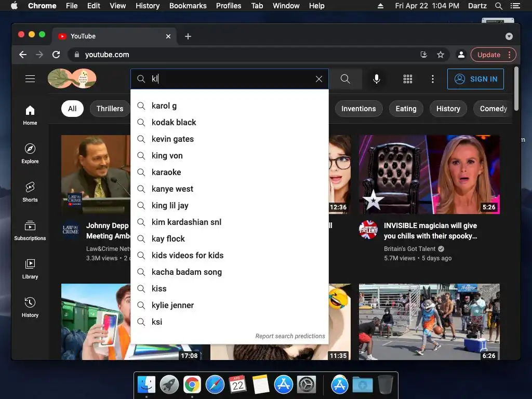The width and height of the screenshot is (532, 399).
Task: Open the INVISIBLE magician video thumbnail
Action: 429,175
